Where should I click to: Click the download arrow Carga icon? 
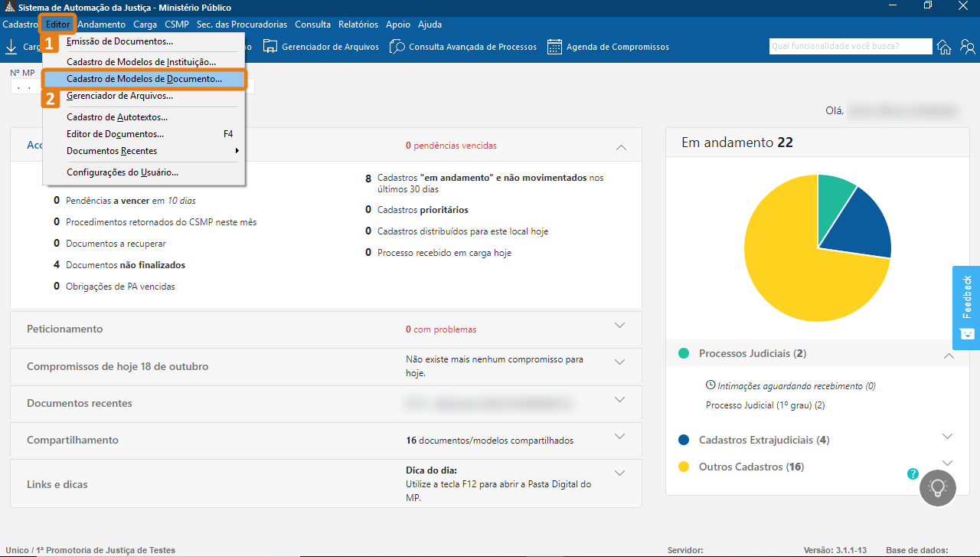(x=11, y=47)
